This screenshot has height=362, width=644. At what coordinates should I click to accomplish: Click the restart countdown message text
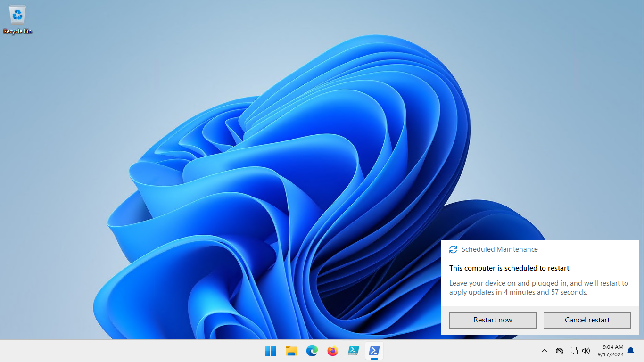point(538,288)
